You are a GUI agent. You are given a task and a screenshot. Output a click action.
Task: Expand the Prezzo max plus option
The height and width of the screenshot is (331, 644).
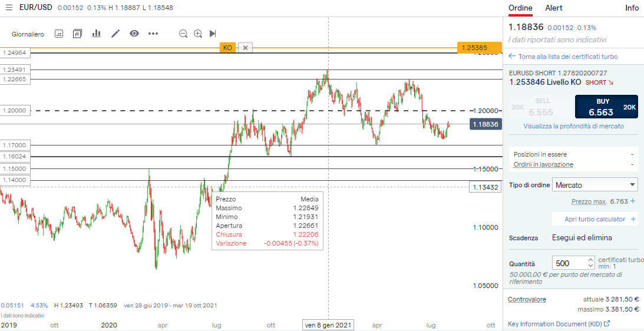point(633,201)
